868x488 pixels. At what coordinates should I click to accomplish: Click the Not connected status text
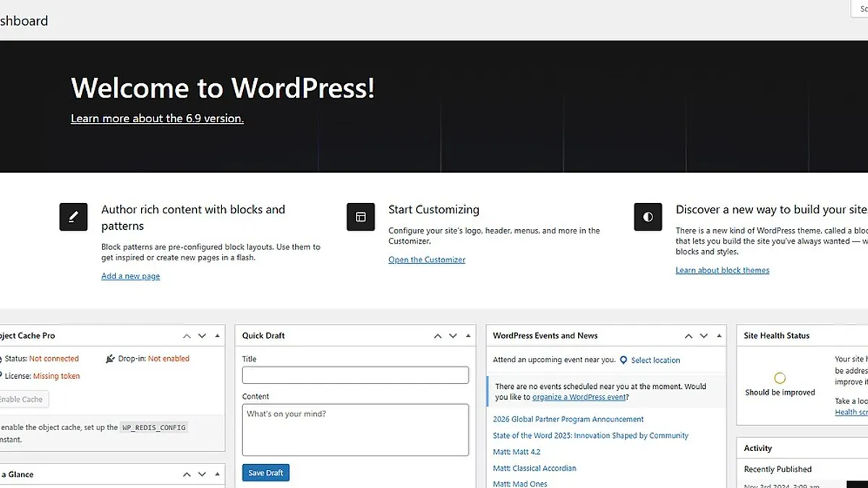tap(54, 359)
